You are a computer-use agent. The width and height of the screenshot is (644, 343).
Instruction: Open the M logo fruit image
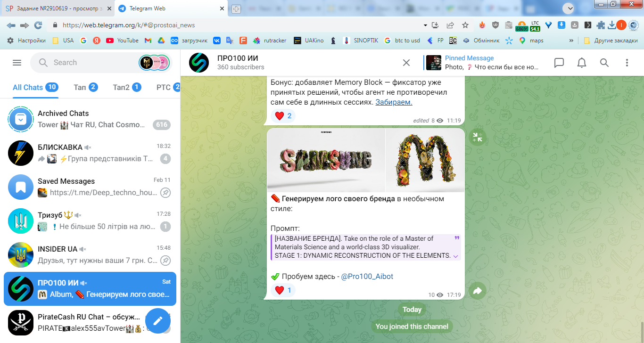pos(425,160)
